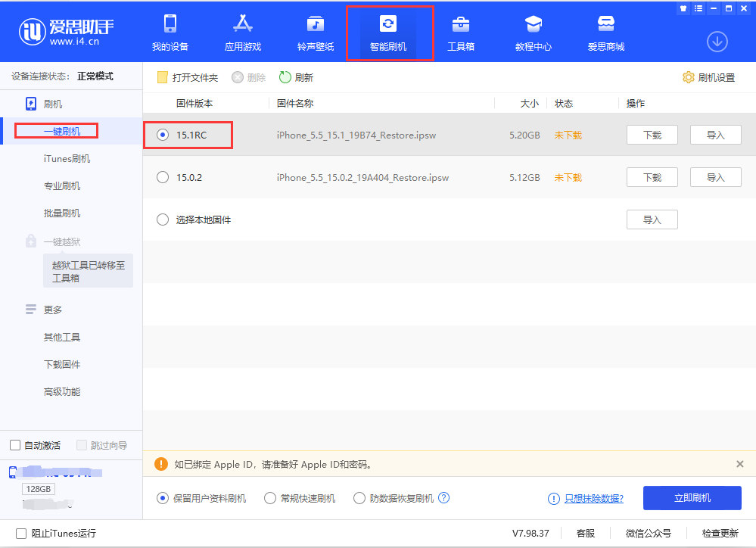Open 刷机设置 flash settings gear
The image size is (756, 548).
[x=708, y=77]
